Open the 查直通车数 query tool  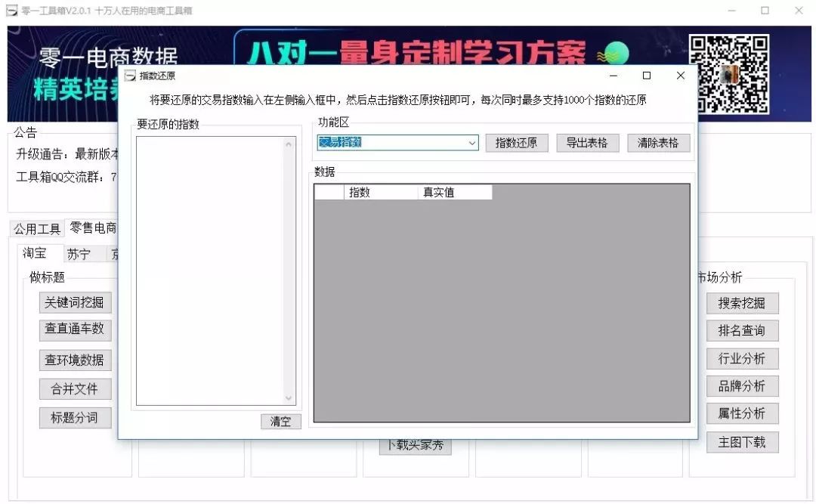pos(75,330)
